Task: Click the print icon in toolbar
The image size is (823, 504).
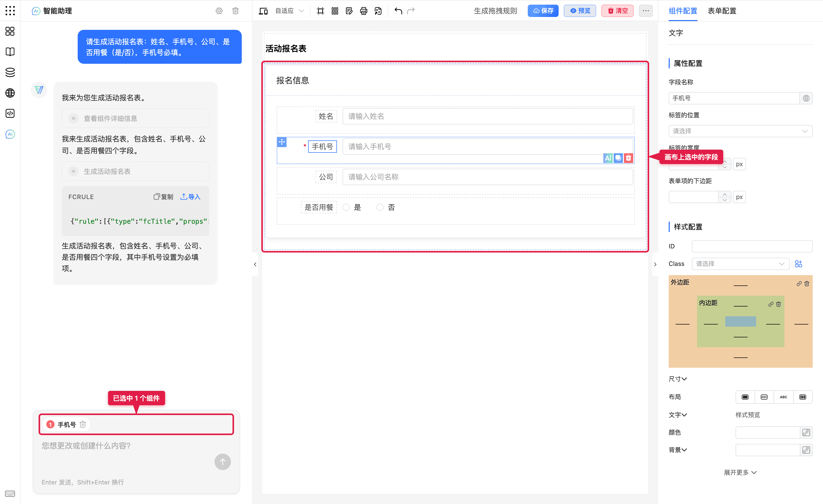Action: click(x=364, y=11)
